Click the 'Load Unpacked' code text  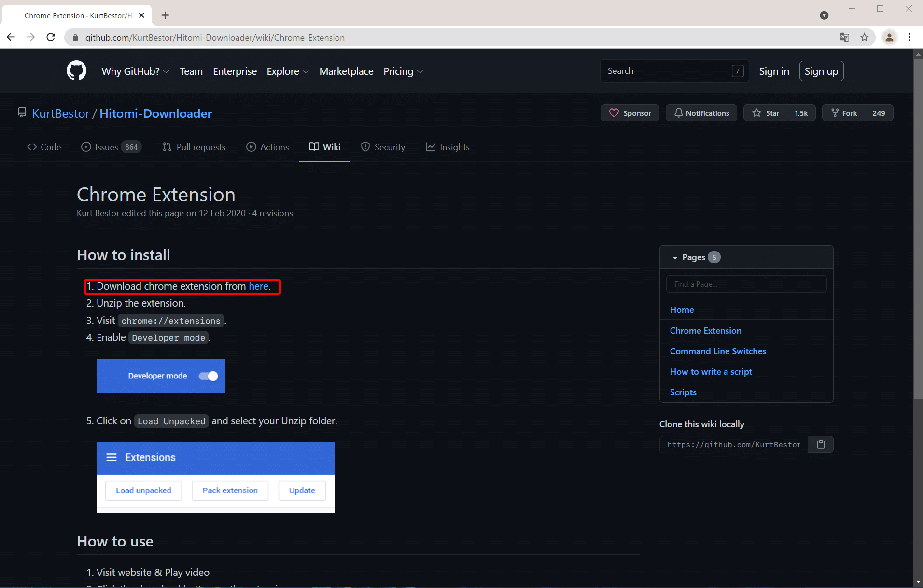[x=171, y=421]
